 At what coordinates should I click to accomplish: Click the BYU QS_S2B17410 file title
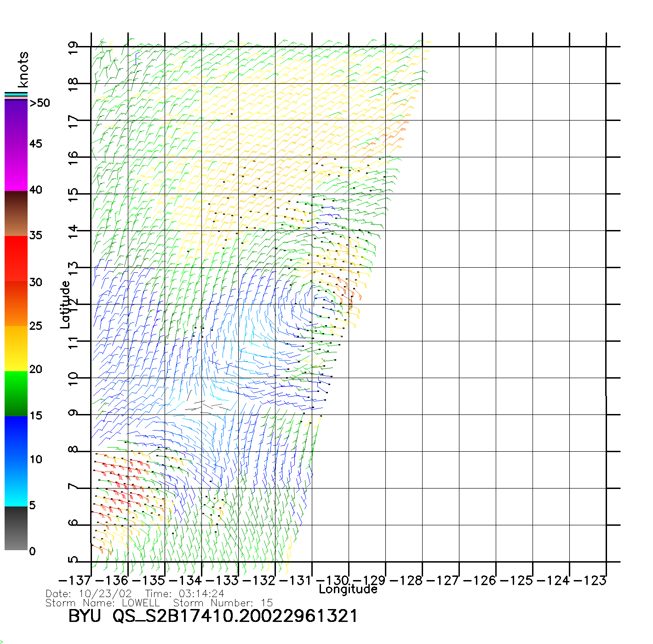(212, 616)
